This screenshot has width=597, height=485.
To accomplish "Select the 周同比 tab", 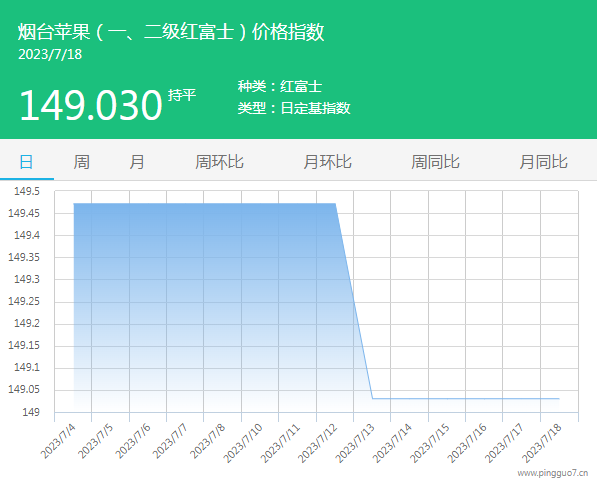I will click(435, 162).
